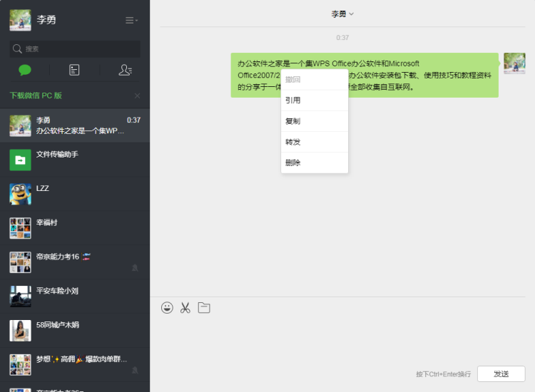Click the 李勇 profile name in sidebar header
This screenshot has height=392, width=535.
(46, 20)
